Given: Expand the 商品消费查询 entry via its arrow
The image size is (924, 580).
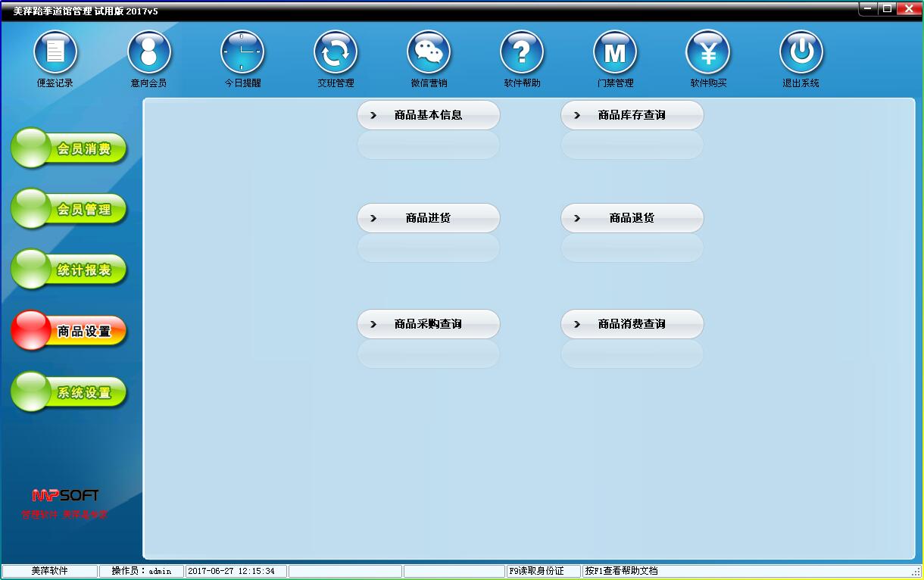Looking at the screenshot, I should click(x=576, y=323).
